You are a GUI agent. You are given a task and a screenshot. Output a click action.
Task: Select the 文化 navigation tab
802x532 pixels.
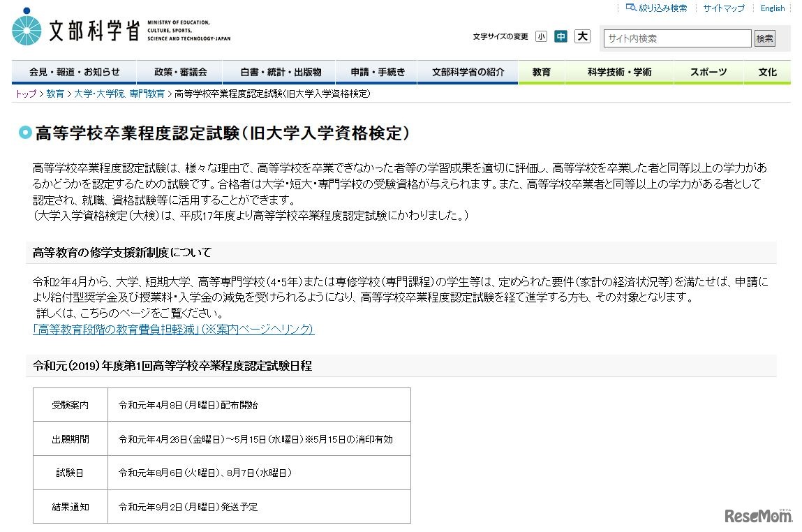(767, 72)
